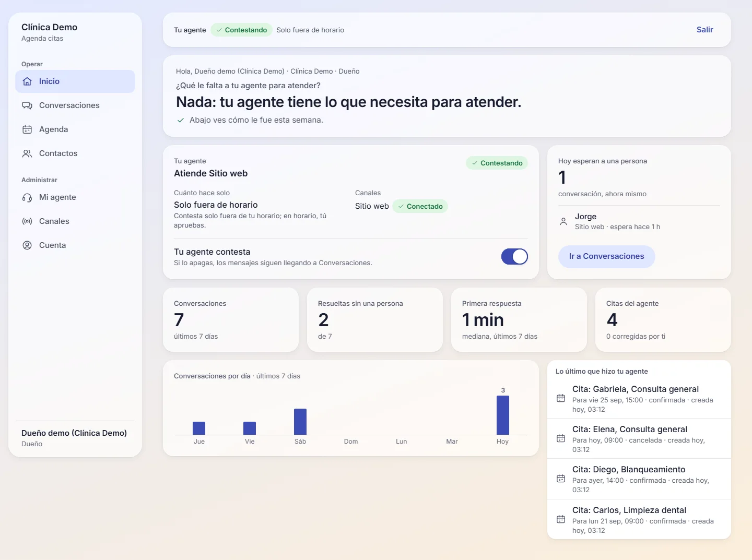
Task: Click the 'Primera respuesta' 1 min card
Action: coord(519,319)
